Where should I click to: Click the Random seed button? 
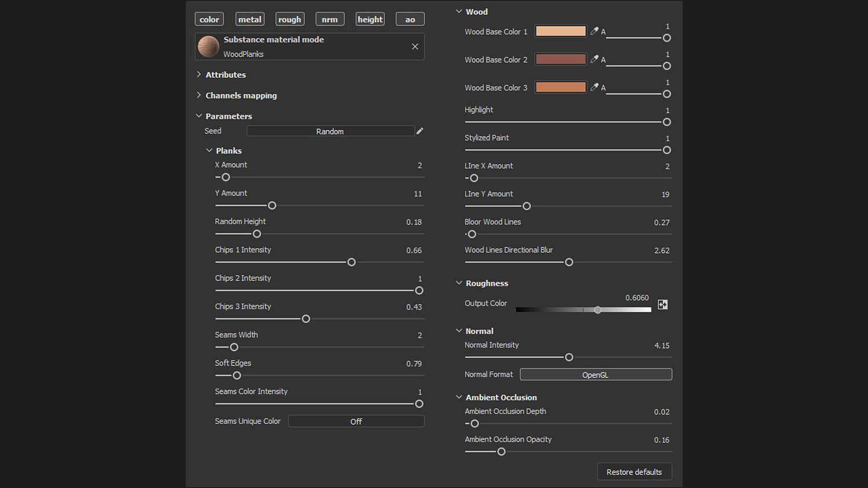click(x=330, y=131)
